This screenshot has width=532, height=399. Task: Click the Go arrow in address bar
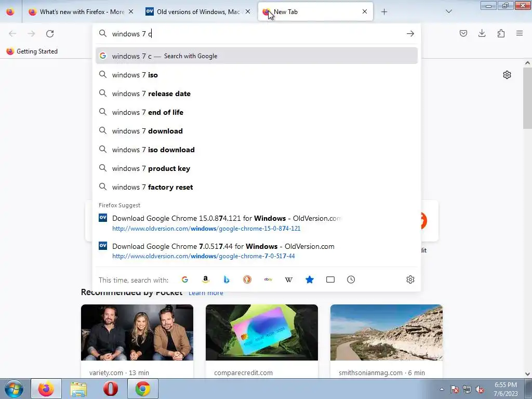coord(410,34)
